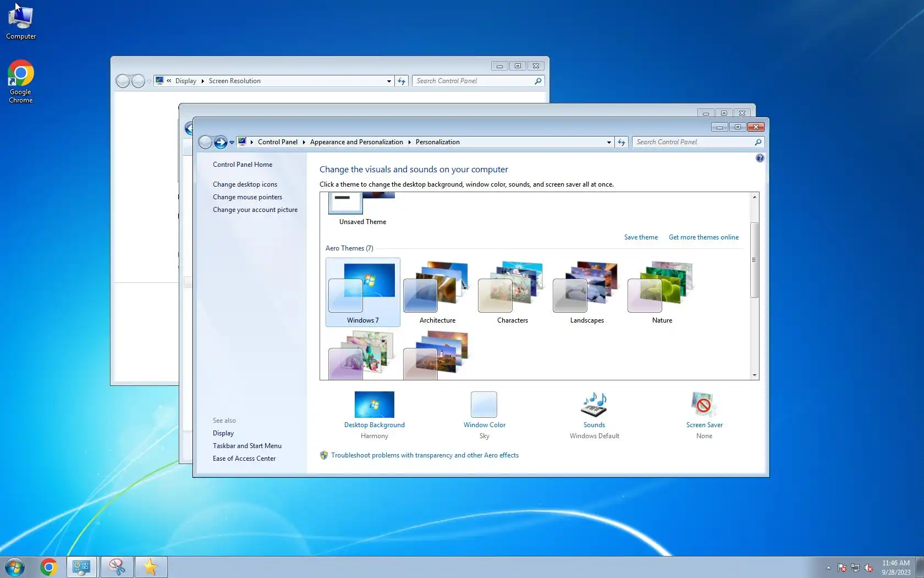Open the star icon in the taskbar

click(x=151, y=567)
